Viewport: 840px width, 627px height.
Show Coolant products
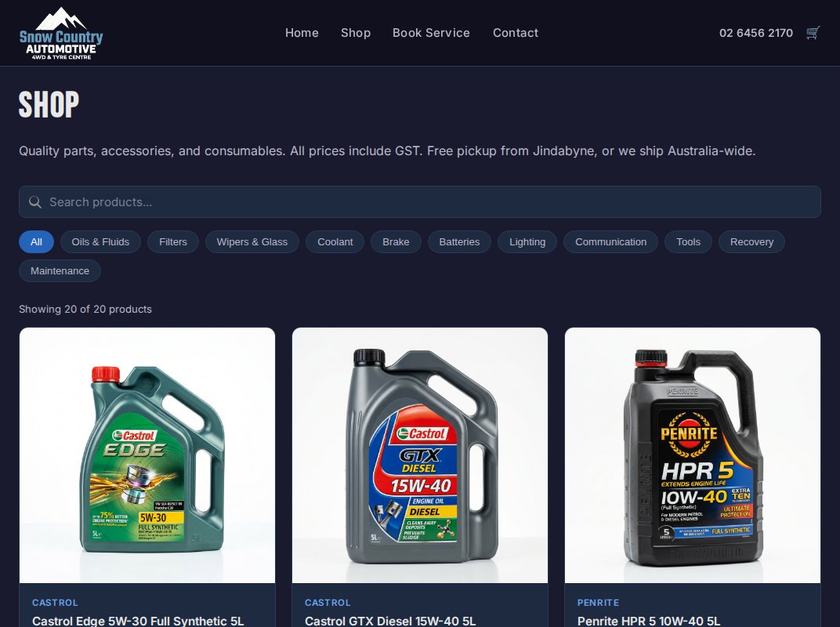[x=335, y=241]
